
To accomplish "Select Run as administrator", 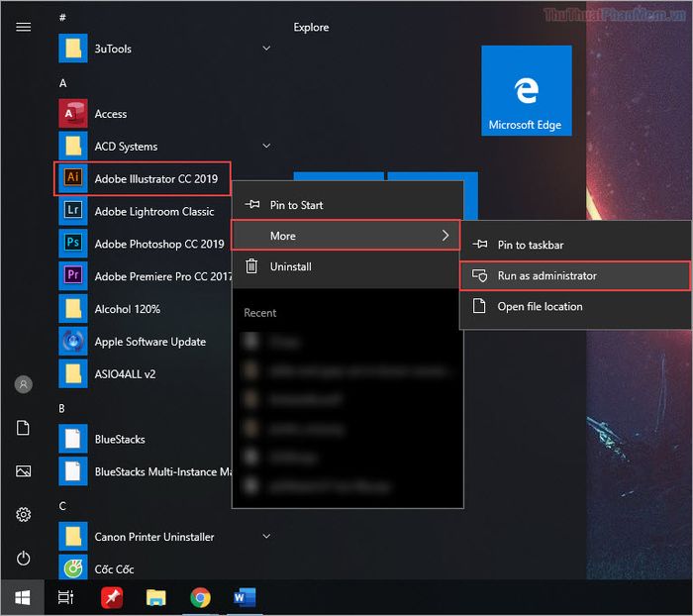I will 575,275.
